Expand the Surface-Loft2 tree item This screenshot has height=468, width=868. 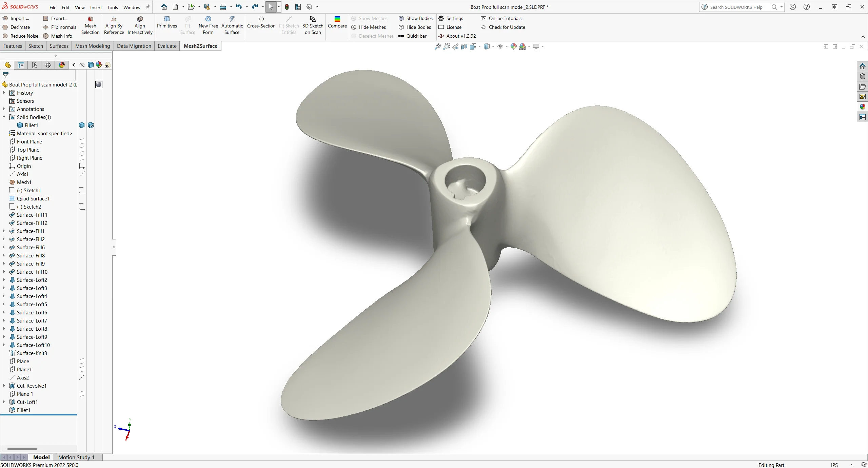pyautogui.click(x=5, y=279)
